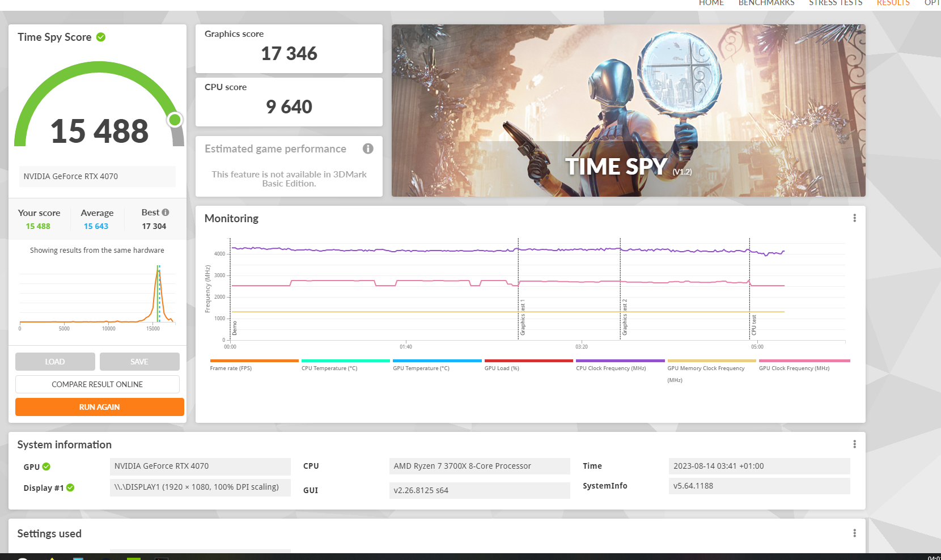
Task: Click the large 15 488 Time Spy score
Action: (99, 131)
